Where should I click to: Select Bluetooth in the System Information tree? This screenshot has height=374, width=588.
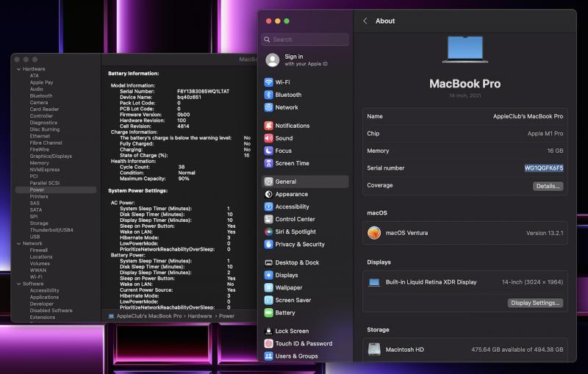tap(41, 96)
